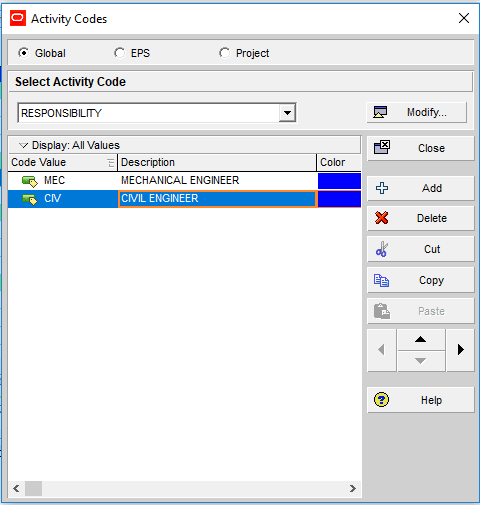Click the RESPONSIBILITY combo box field
This screenshot has width=480, height=505.
click(x=157, y=113)
